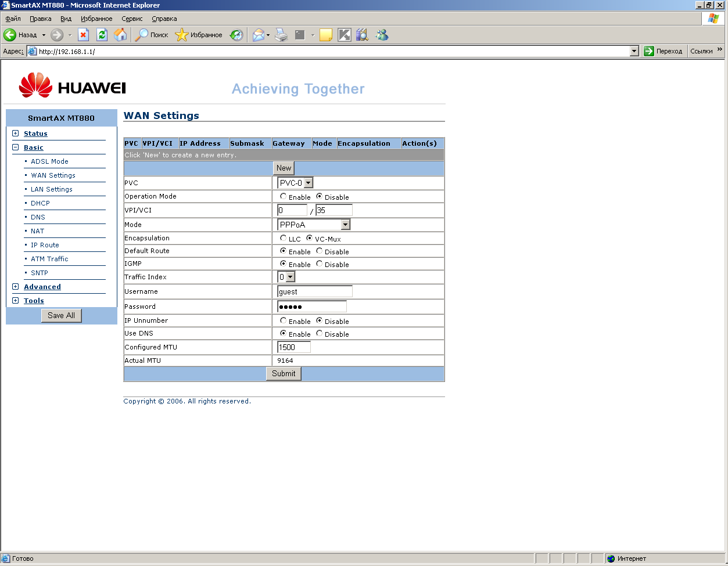Expand the Status tree section
The image size is (728, 566).
(x=16, y=134)
